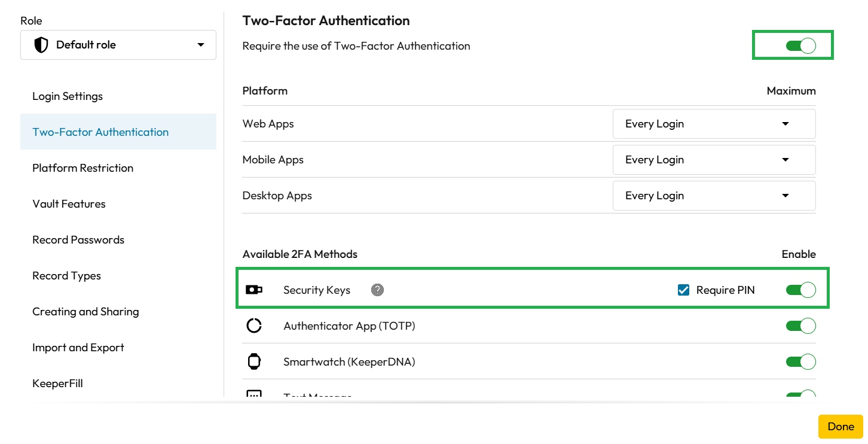Viewport: 868px width, 444px height.
Task: Click the Security Keys help question mark
Action: coord(377,290)
